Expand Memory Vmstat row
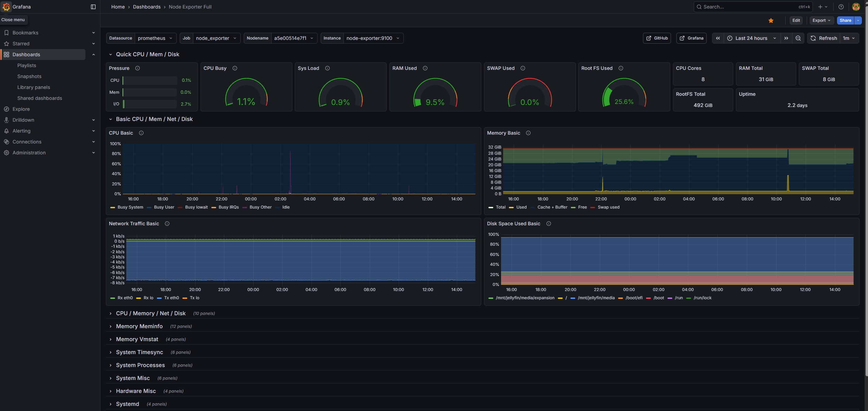The height and width of the screenshot is (411, 868). coord(110,339)
